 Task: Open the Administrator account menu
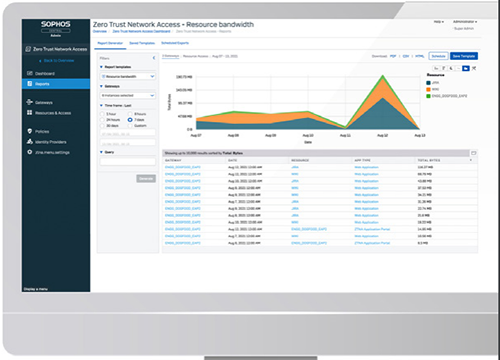465,22
